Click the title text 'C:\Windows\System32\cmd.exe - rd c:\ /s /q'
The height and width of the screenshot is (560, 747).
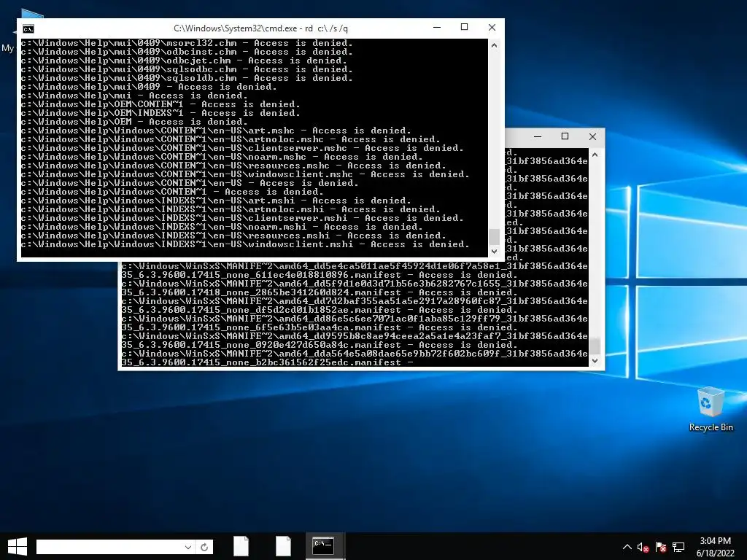click(260, 28)
